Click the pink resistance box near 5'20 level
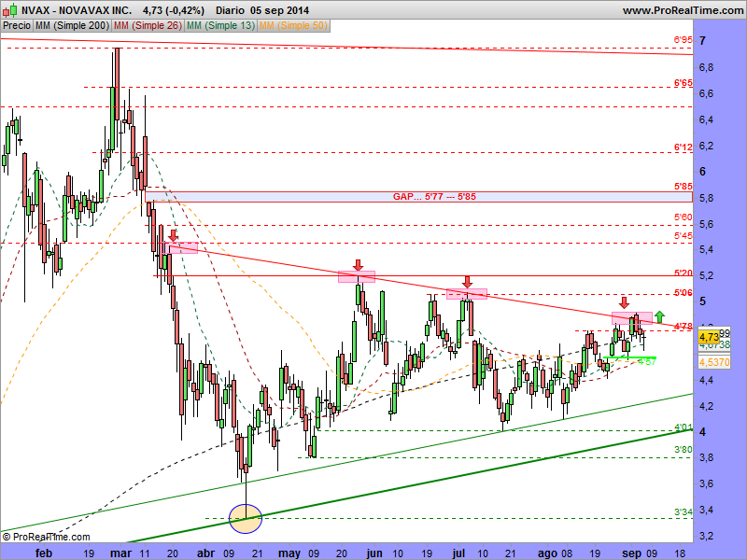 356,276
